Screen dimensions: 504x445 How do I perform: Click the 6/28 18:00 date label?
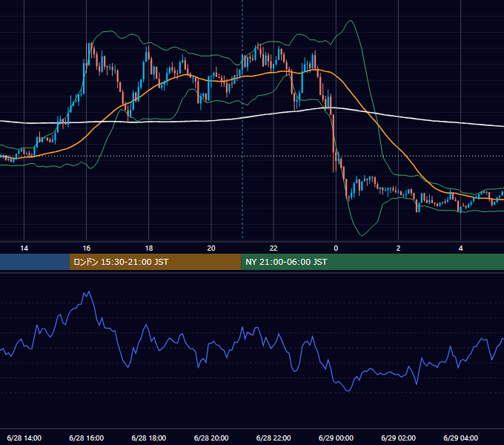click(149, 438)
